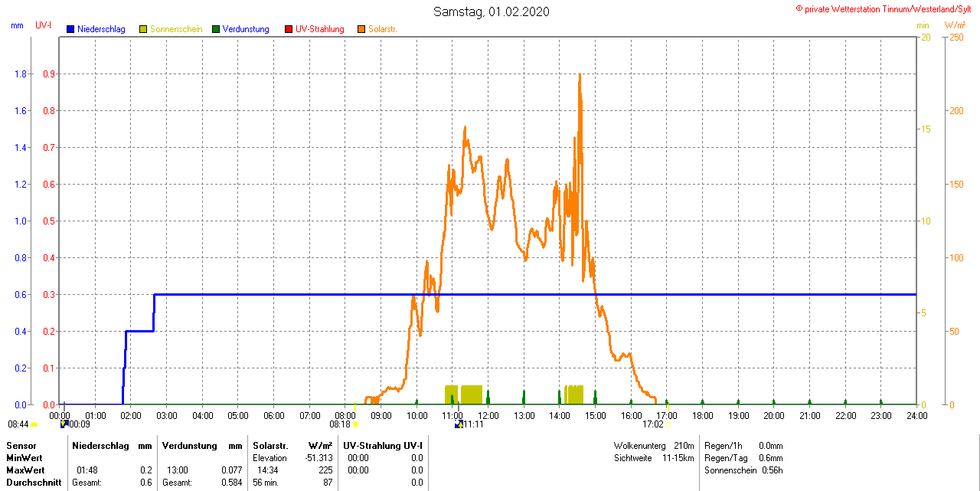Click the moon icon beside 00:09

point(64,423)
